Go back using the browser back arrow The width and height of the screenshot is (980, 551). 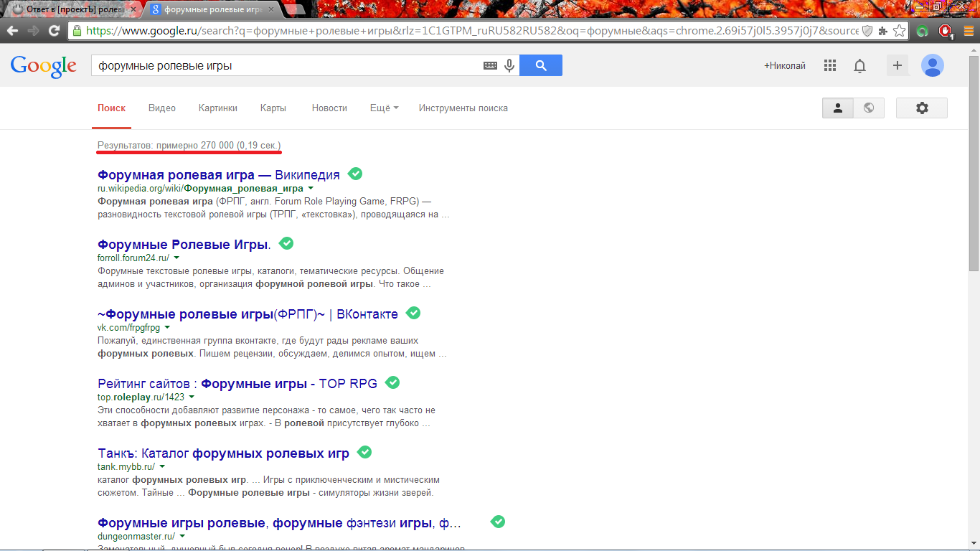tap(13, 31)
